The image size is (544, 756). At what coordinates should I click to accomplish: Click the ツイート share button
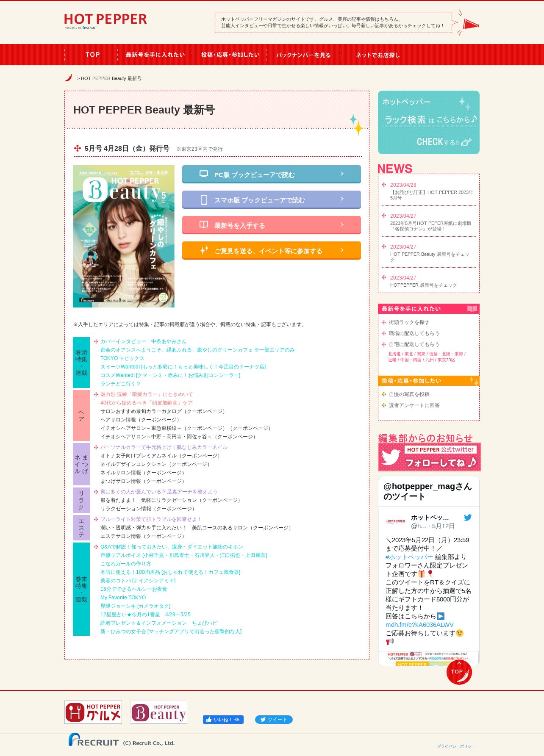pyautogui.click(x=274, y=720)
